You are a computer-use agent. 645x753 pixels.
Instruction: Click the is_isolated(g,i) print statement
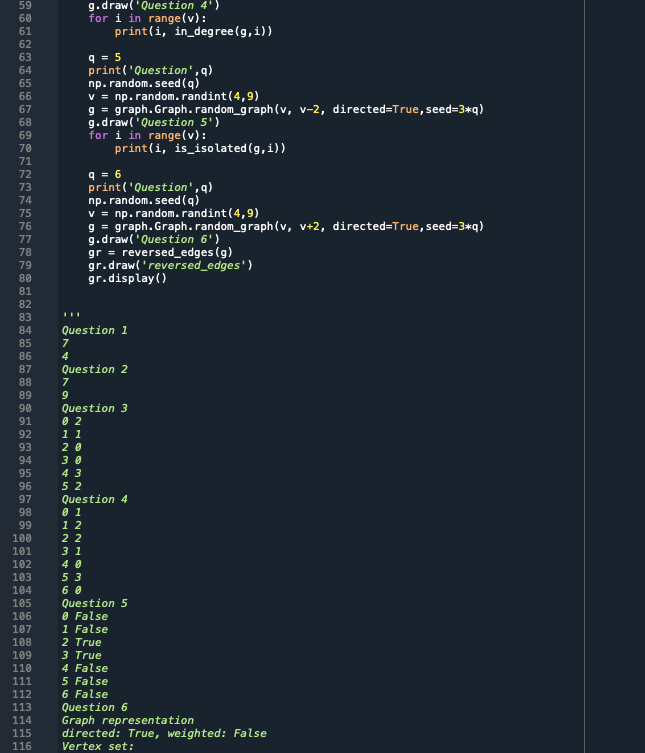tap(200, 148)
